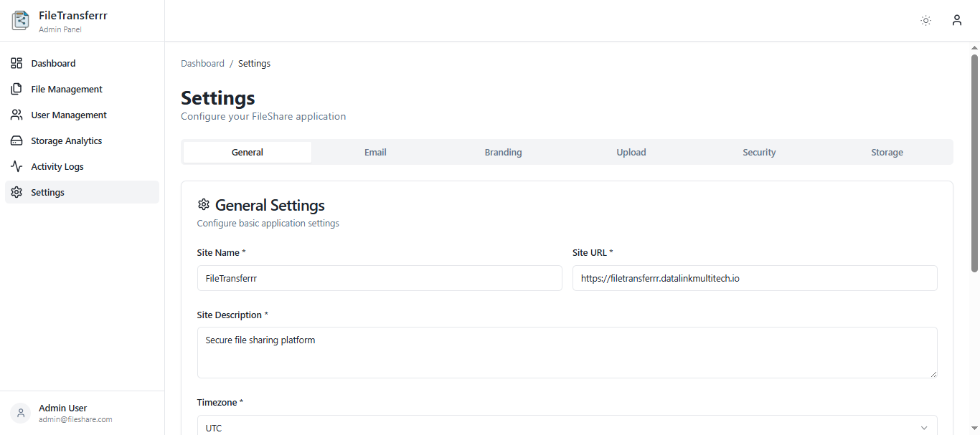Viewport: 980px width, 435px height.
Task: Select the Activity Logs waveform icon
Action: pyautogui.click(x=17, y=166)
